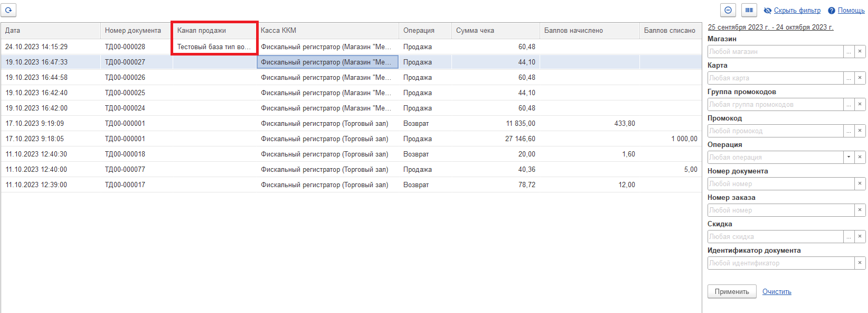The image size is (868, 313).
Task: Sort by the Касса ККМ column header
Action: tap(328, 31)
